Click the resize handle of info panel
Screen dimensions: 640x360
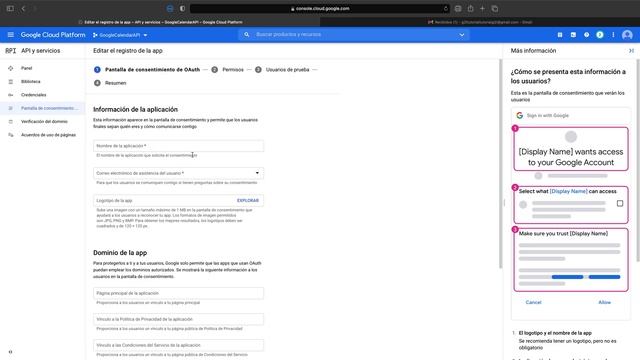504,203
